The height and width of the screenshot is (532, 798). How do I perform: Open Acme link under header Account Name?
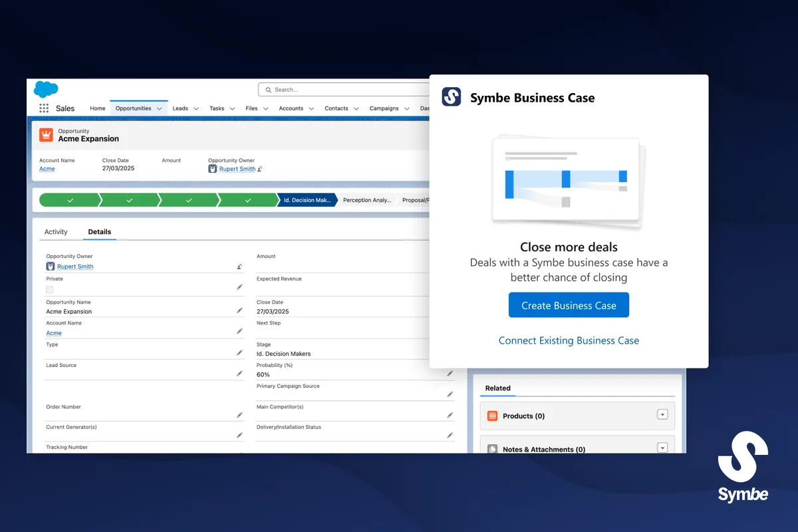click(47, 169)
